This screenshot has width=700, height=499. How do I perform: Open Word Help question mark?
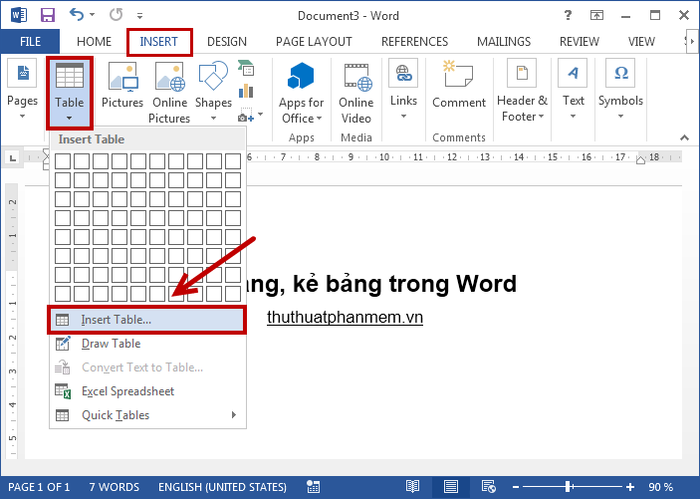[x=567, y=15]
